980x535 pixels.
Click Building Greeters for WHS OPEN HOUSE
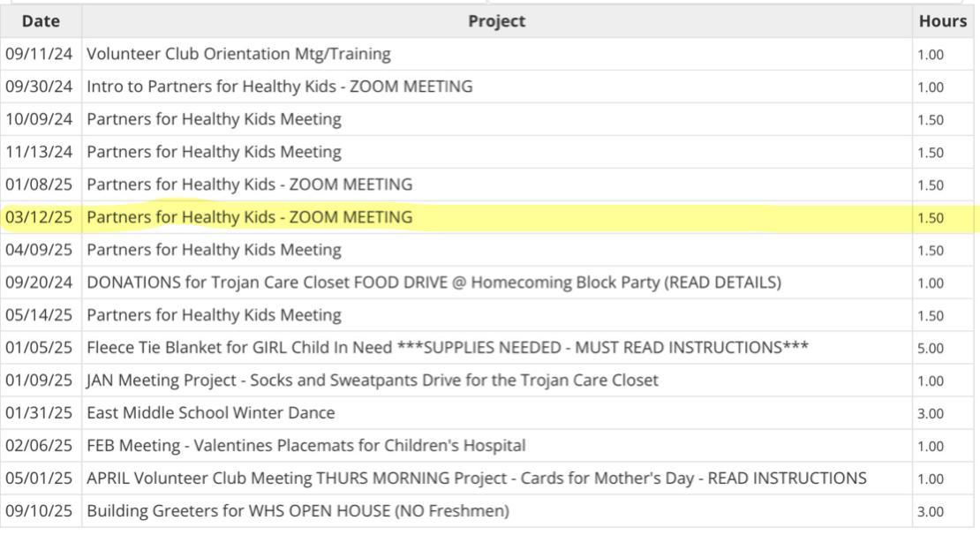(x=298, y=511)
